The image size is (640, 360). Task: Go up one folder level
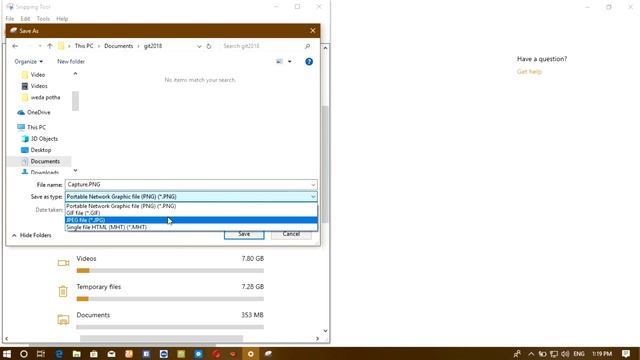[50, 46]
